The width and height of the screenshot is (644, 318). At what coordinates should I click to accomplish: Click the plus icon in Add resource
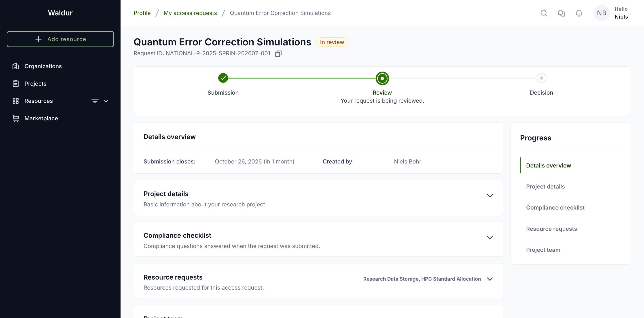pyautogui.click(x=38, y=39)
